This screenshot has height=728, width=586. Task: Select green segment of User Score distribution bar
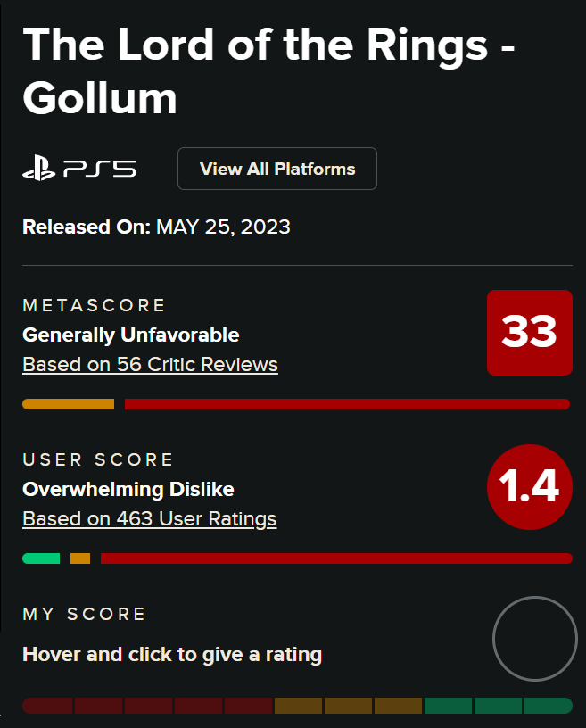pos(41,558)
